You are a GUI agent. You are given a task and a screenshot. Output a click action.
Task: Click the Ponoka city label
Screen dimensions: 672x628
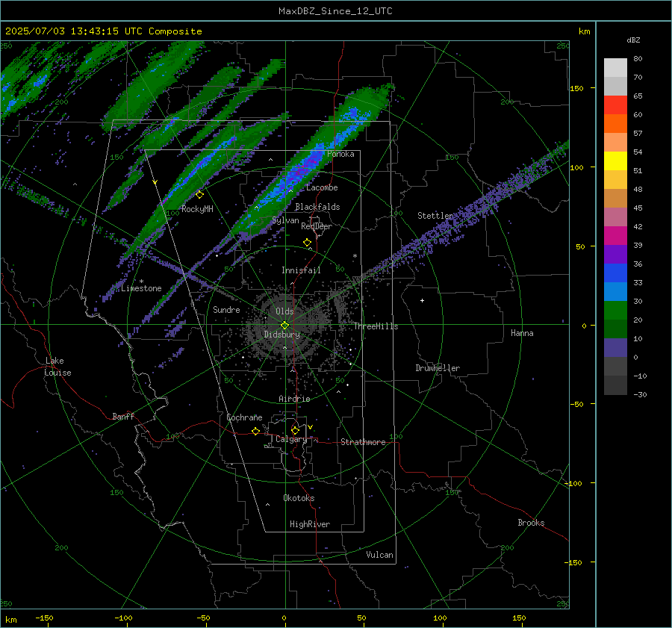pyautogui.click(x=340, y=154)
